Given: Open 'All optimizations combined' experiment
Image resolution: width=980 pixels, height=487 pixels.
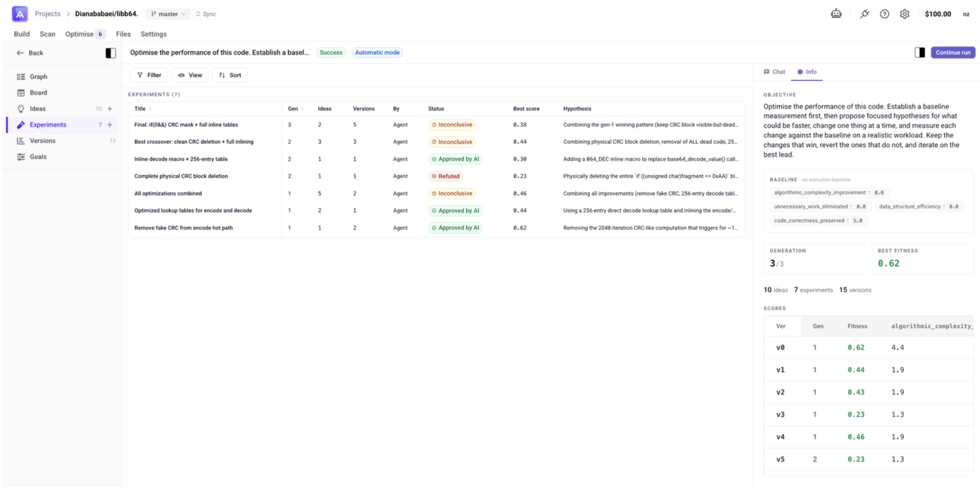Looking at the screenshot, I should 168,193.
